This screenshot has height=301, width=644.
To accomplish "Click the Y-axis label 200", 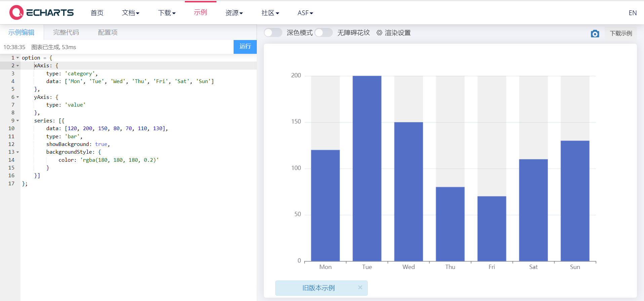I will point(296,75).
